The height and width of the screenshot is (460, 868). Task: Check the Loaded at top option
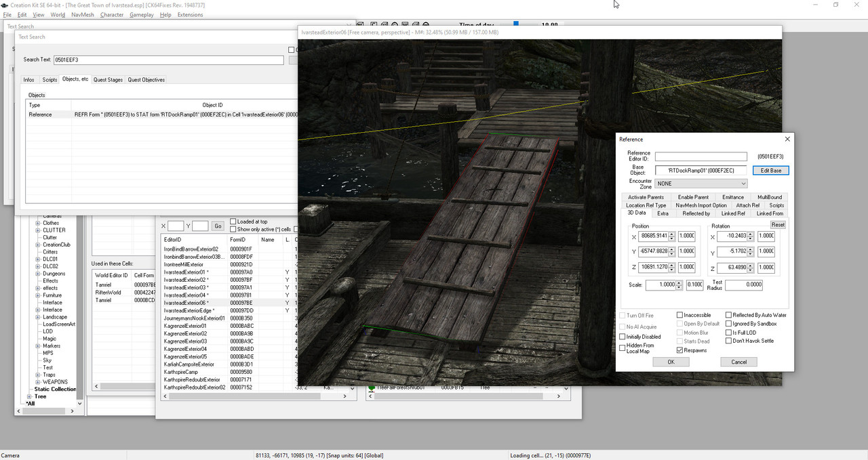pos(233,222)
